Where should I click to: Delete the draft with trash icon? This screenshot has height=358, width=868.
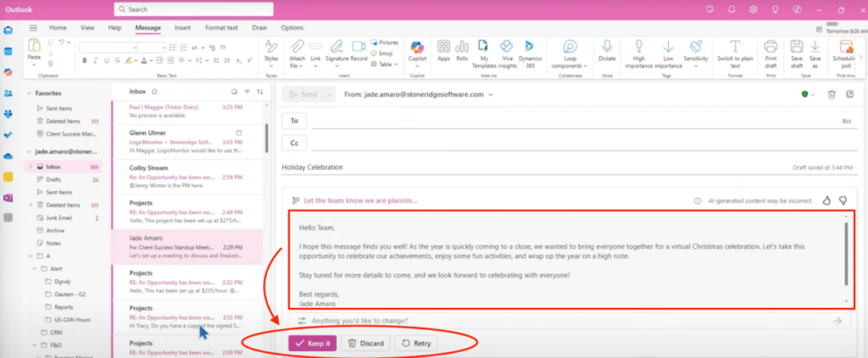coord(832,94)
